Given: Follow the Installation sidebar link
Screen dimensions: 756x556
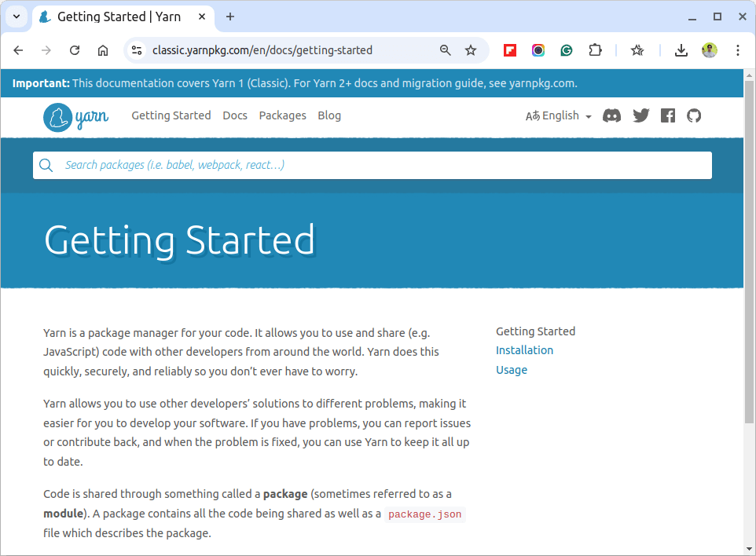Looking at the screenshot, I should [525, 350].
